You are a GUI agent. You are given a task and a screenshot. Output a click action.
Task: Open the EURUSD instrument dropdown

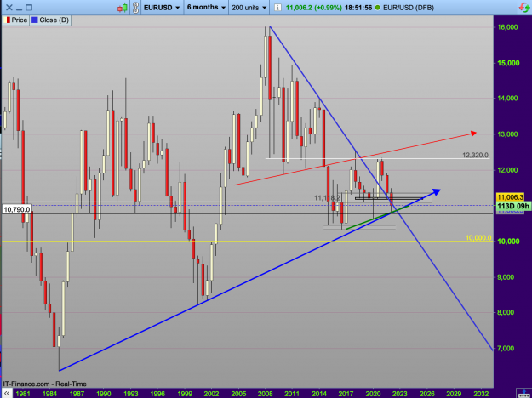(x=161, y=8)
